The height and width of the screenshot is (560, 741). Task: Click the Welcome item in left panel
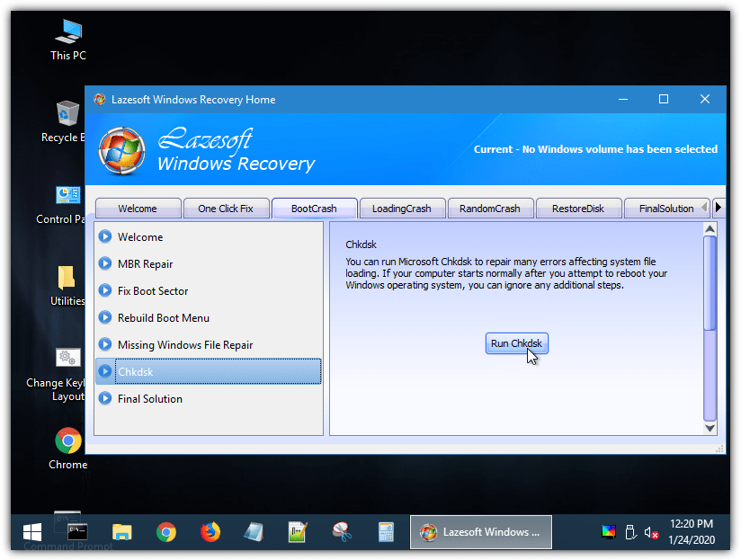click(140, 237)
